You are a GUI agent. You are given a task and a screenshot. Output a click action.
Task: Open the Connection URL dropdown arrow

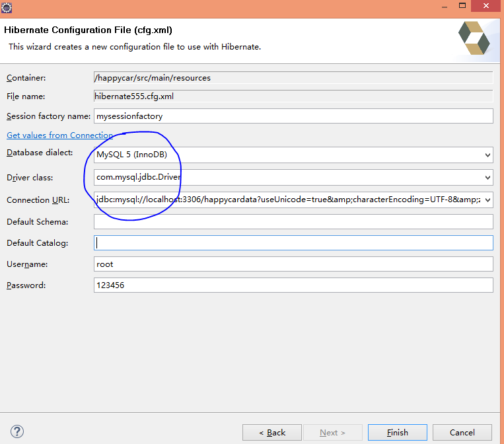tap(487, 200)
